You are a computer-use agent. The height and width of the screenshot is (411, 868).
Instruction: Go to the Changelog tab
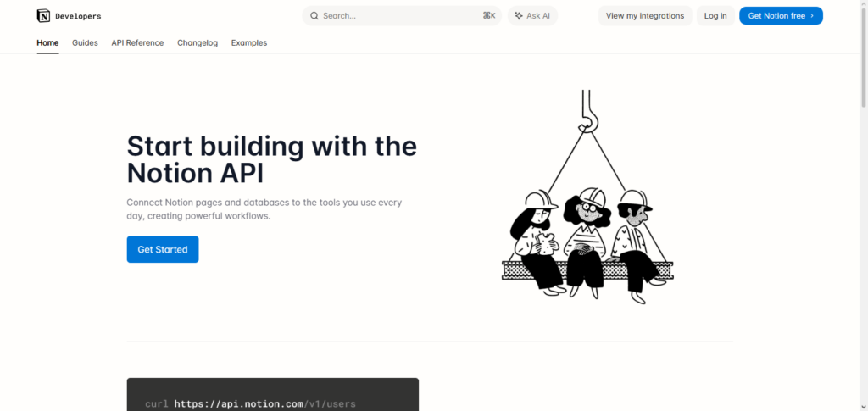(x=198, y=42)
